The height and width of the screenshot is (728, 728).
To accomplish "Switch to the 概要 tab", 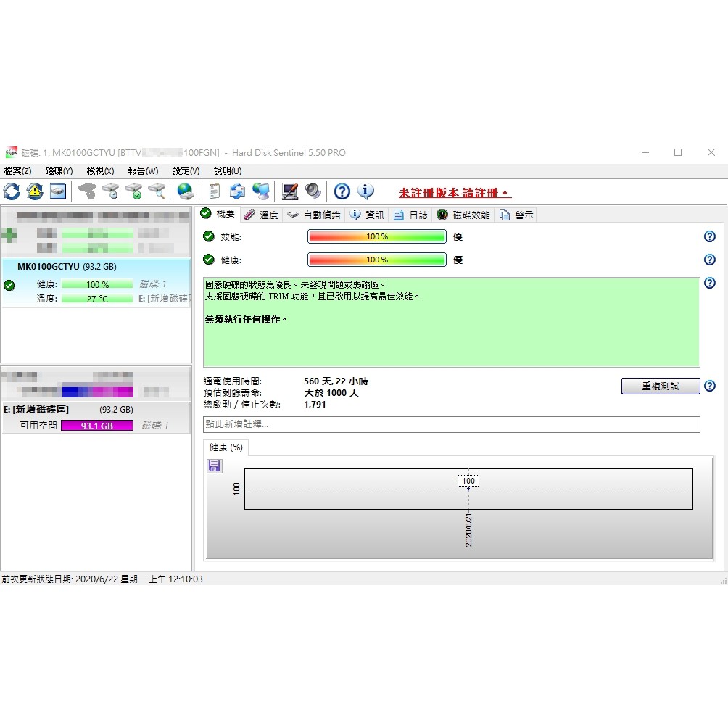I will (x=218, y=214).
